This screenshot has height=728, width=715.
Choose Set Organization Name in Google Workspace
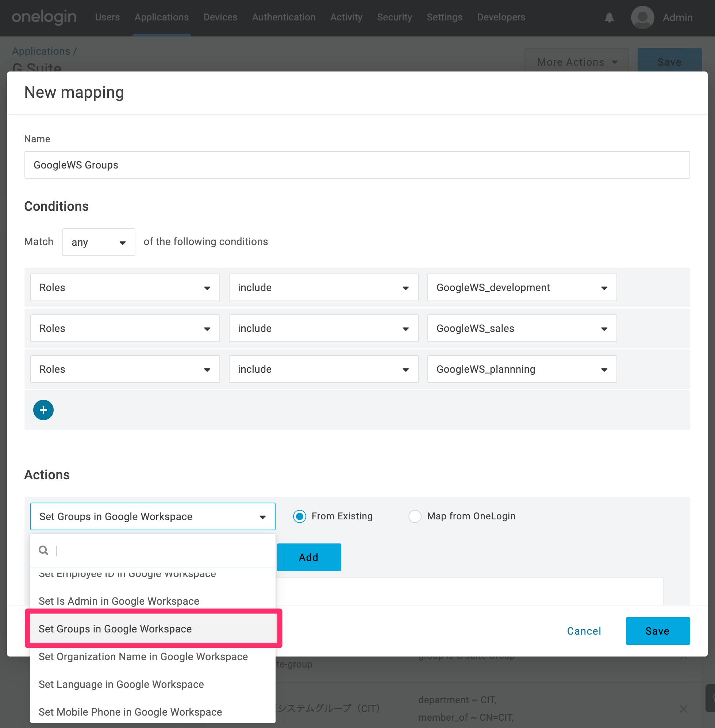153,657
